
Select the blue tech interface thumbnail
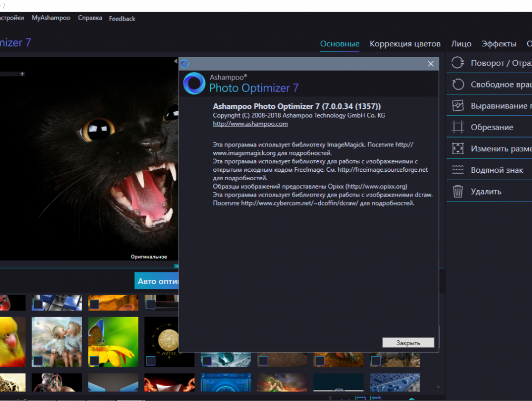(x=225, y=383)
